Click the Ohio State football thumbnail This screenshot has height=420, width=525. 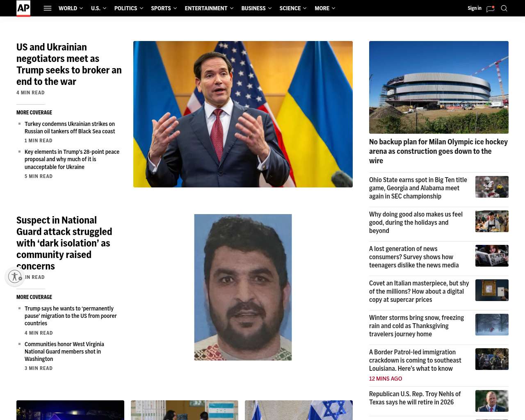pos(492,187)
